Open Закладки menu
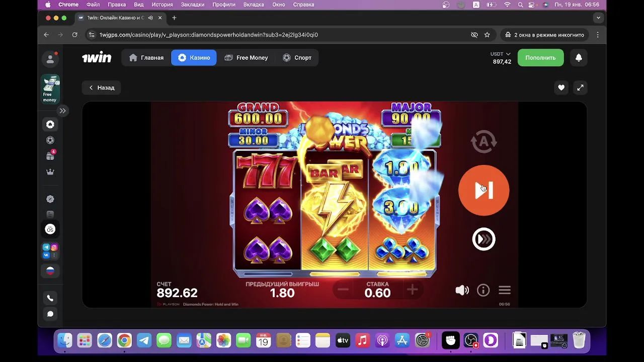Screen dimensions: 644x362 193,5
